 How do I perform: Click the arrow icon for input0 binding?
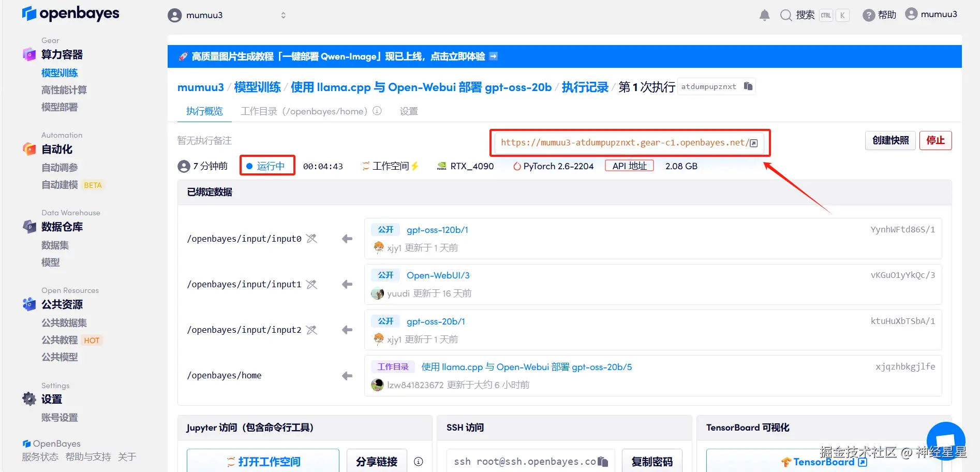point(347,239)
